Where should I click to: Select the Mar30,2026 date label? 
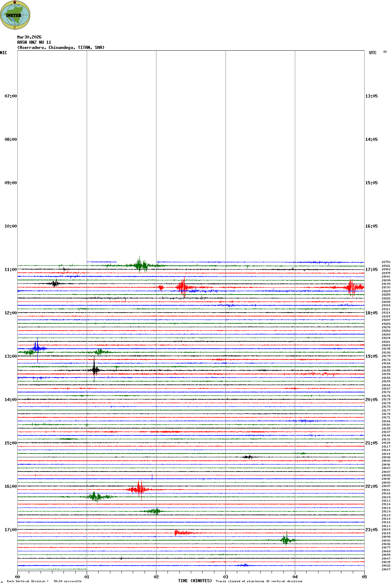coord(29,37)
